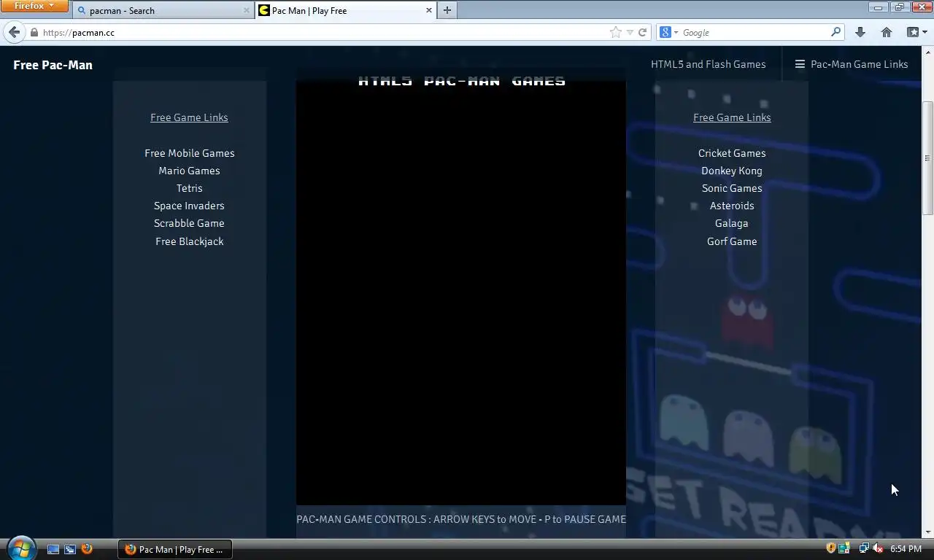Click left Free Game Links heading
The height and width of the screenshot is (560, 934).
click(189, 117)
